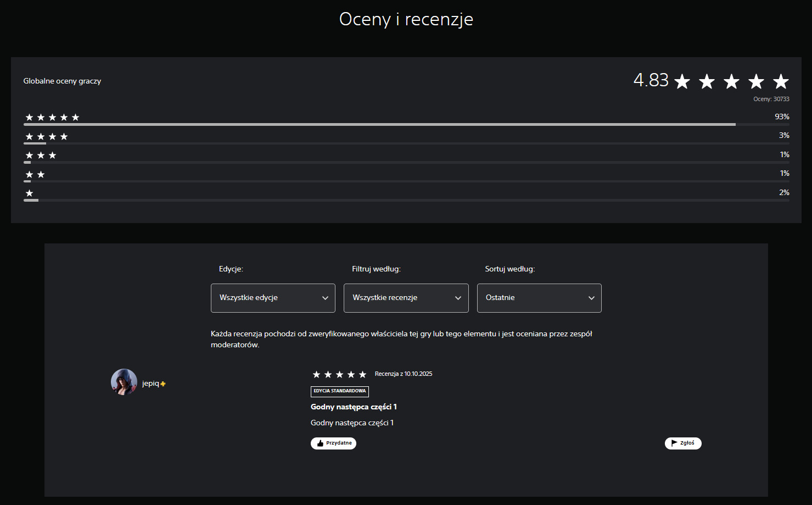
Task: Expand the Wszystkie recenzje filter dropdown
Action: click(x=406, y=298)
